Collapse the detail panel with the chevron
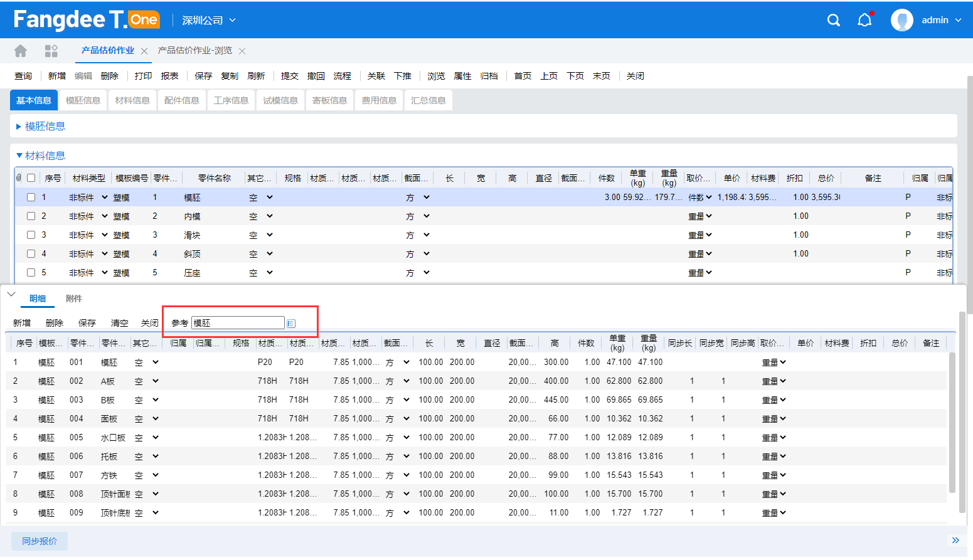This screenshot has height=560, width=973. 11,294
